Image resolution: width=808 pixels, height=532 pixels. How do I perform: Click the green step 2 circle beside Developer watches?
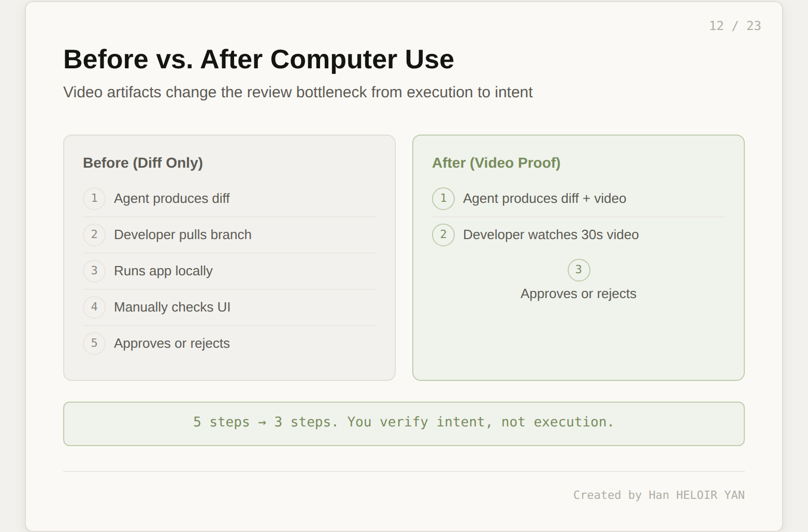click(x=443, y=235)
